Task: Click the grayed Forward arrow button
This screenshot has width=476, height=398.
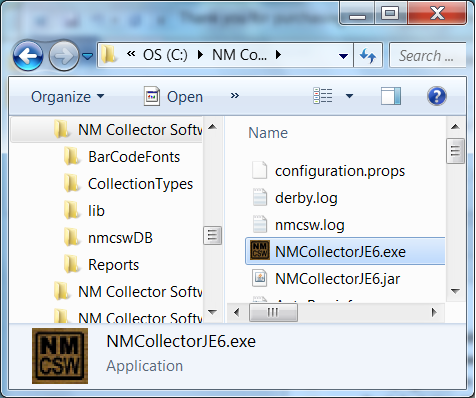Action: 64,56
